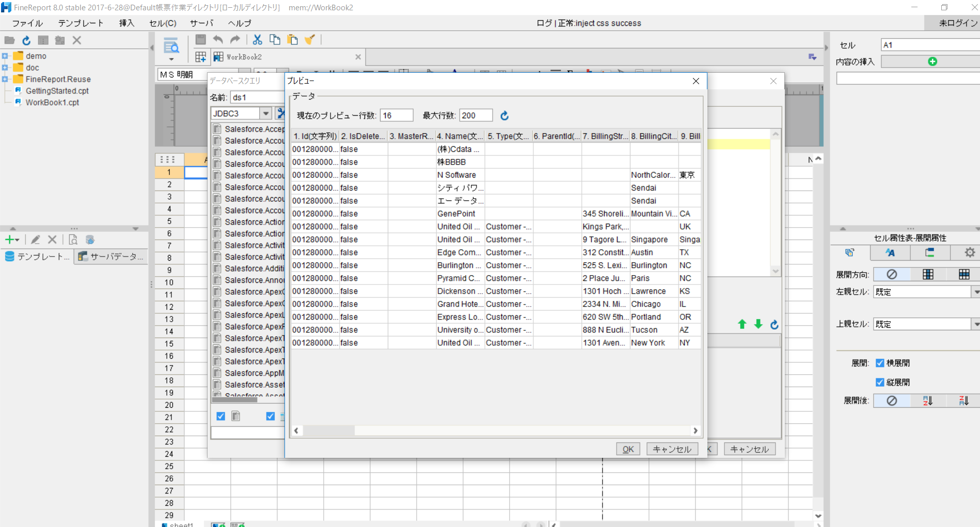
Task: Click the pencil edit dataset icon
Action: (x=35, y=239)
